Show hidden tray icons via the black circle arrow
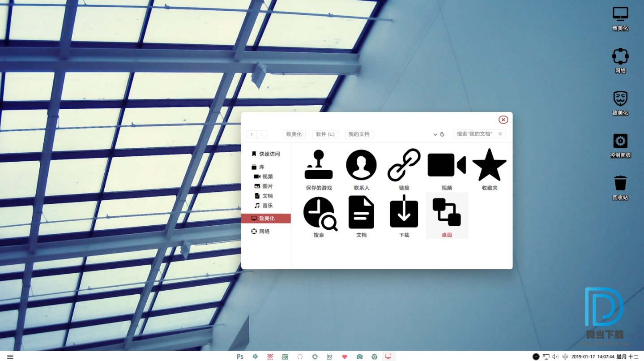644x361 pixels. [x=536, y=357]
